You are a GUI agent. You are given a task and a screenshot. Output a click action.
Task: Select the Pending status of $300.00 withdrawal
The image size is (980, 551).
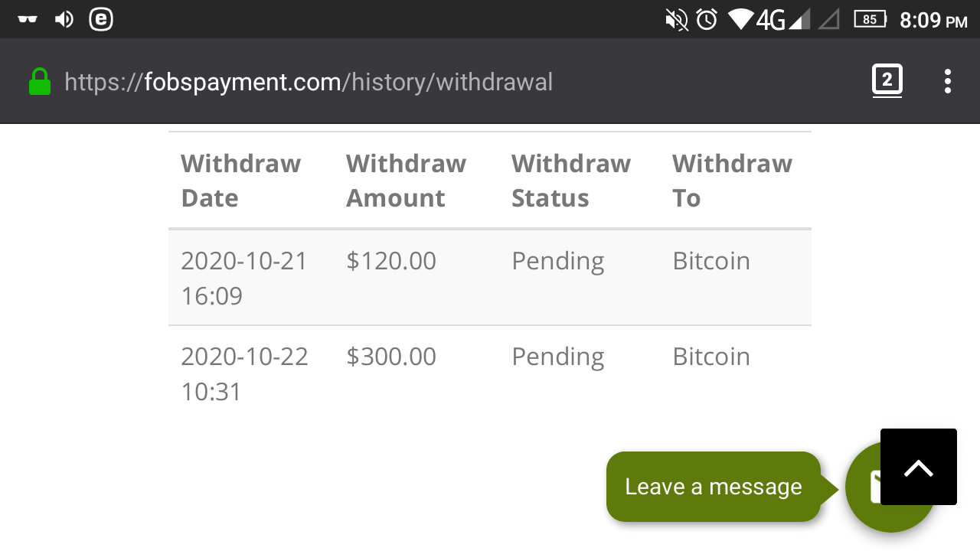[x=557, y=357]
